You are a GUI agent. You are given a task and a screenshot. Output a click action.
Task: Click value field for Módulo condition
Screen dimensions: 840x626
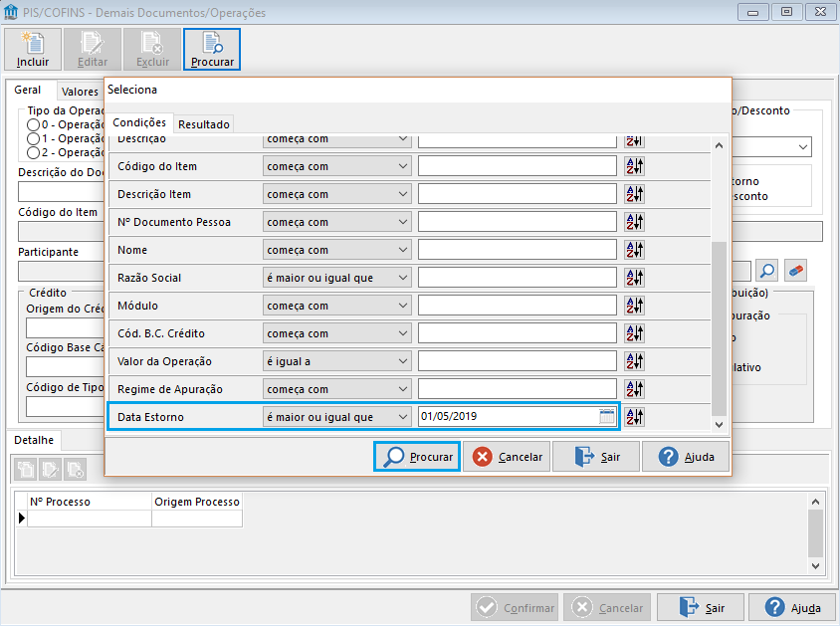517,306
